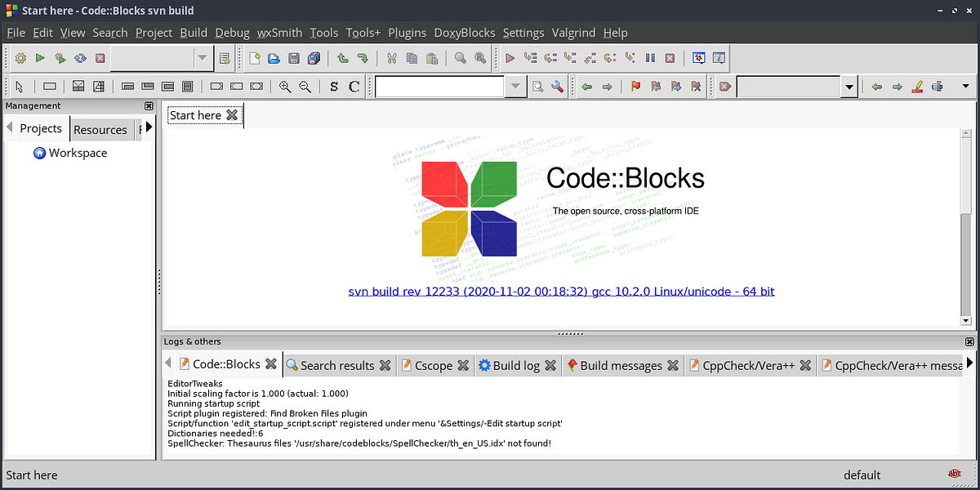Click the Jump back green arrow
Screen dimensions: 980x490
(x=586, y=87)
